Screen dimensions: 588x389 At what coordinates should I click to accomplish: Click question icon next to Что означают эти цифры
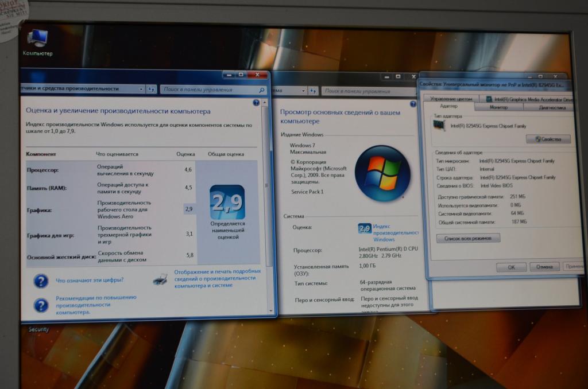pyautogui.click(x=41, y=281)
